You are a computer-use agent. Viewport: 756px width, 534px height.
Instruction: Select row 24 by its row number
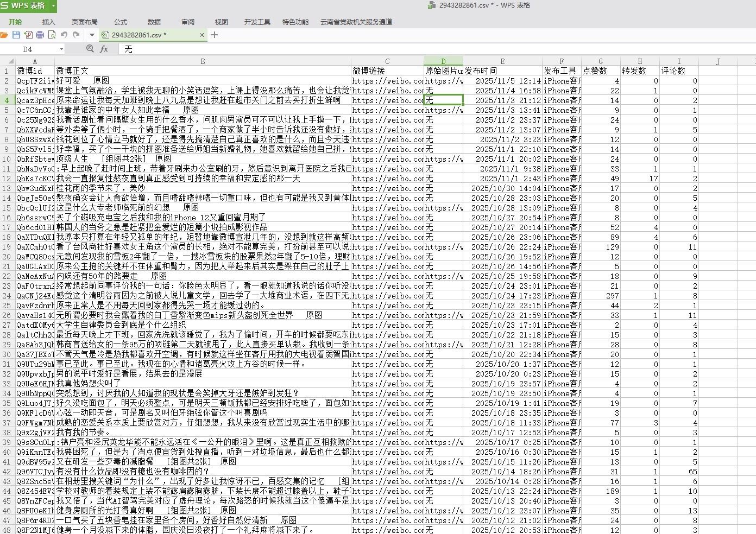pyautogui.click(x=8, y=296)
